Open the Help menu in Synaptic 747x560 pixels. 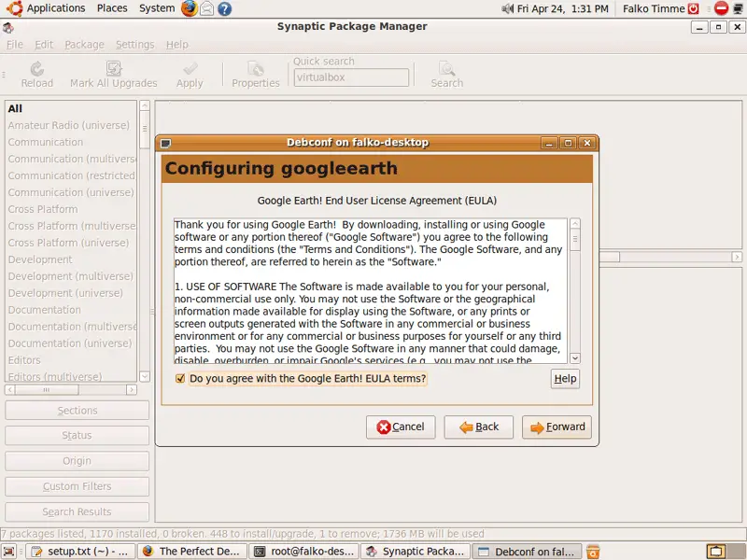click(x=177, y=44)
